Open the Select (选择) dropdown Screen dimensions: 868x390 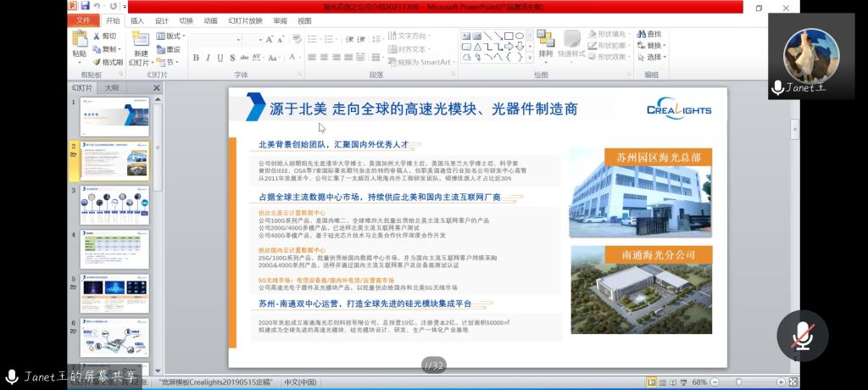[652, 57]
